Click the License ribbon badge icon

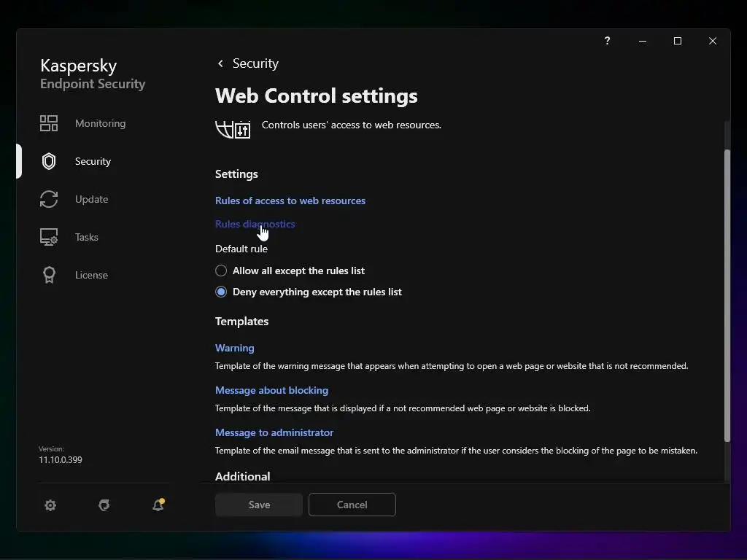point(49,275)
